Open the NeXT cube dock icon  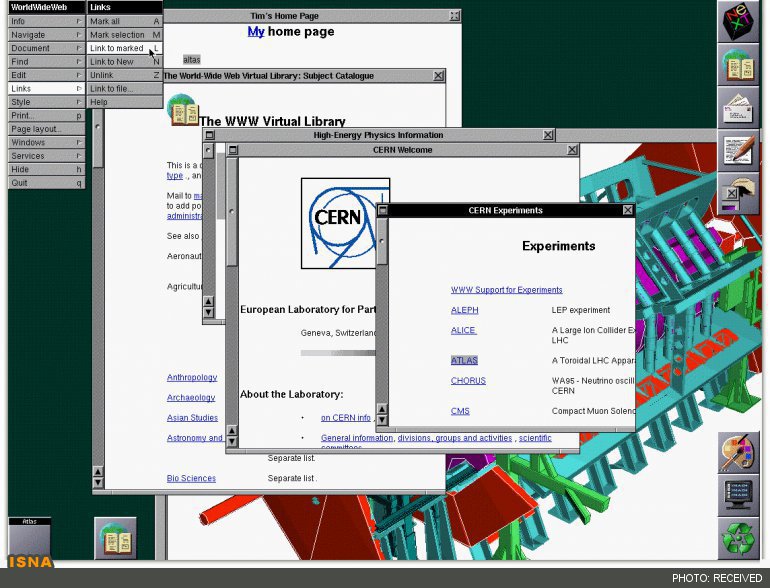pyautogui.click(x=739, y=22)
